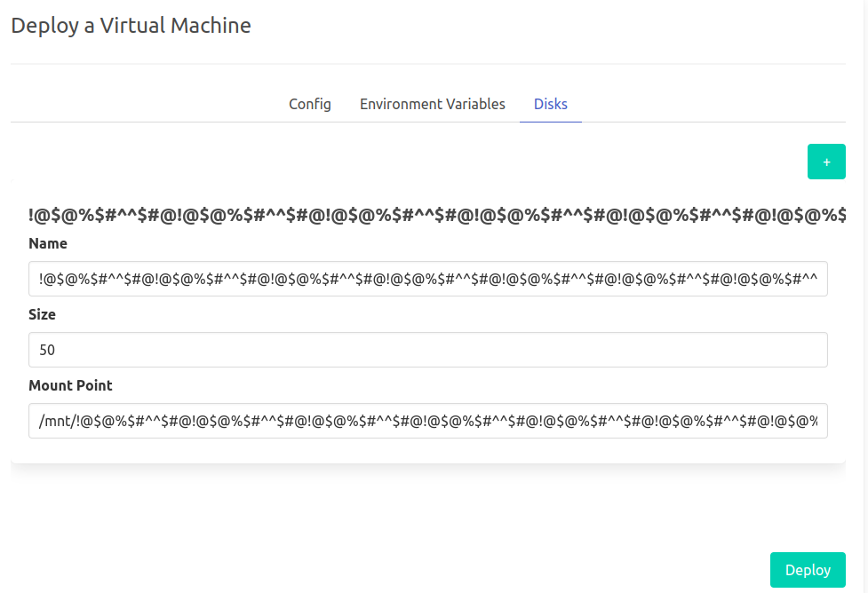This screenshot has height=593, width=868.
Task: Select the Name label above the field
Action: [x=49, y=243]
